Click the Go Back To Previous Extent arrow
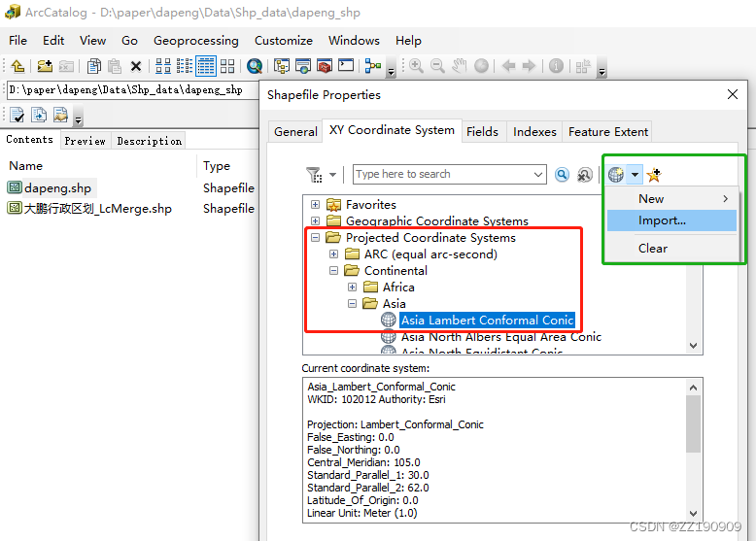The image size is (756, 541). click(x=508, y=65)
